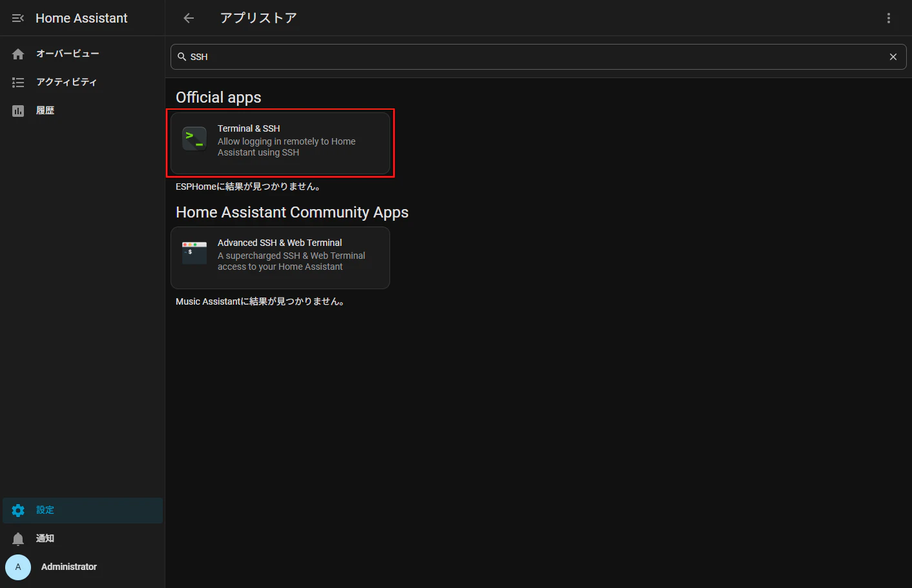Clear the SSH search text

[893, 57]
